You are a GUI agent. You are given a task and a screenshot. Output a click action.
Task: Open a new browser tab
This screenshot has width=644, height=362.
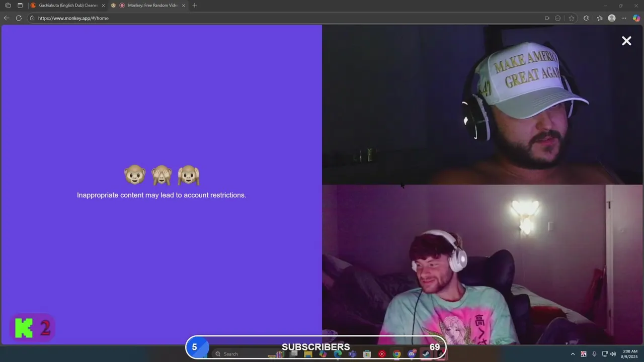click(195, 6)
